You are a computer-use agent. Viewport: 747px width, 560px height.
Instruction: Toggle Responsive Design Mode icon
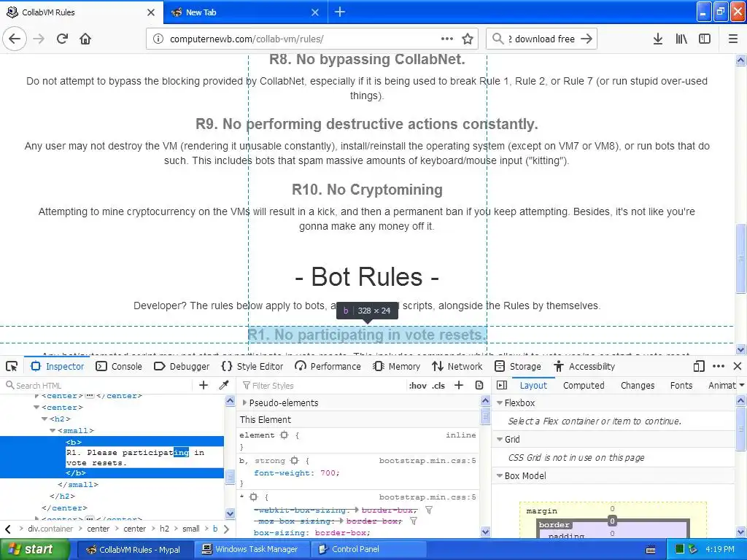(x=698, y=366)
